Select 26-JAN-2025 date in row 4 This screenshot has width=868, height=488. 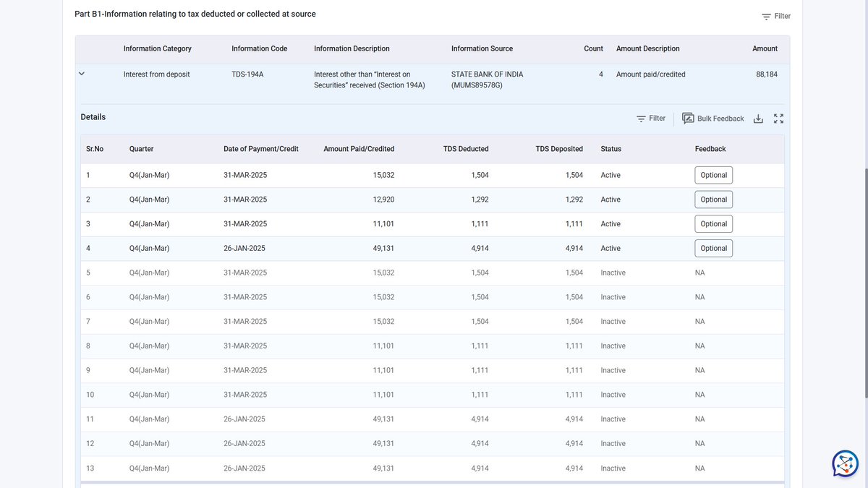pos(244,248)
